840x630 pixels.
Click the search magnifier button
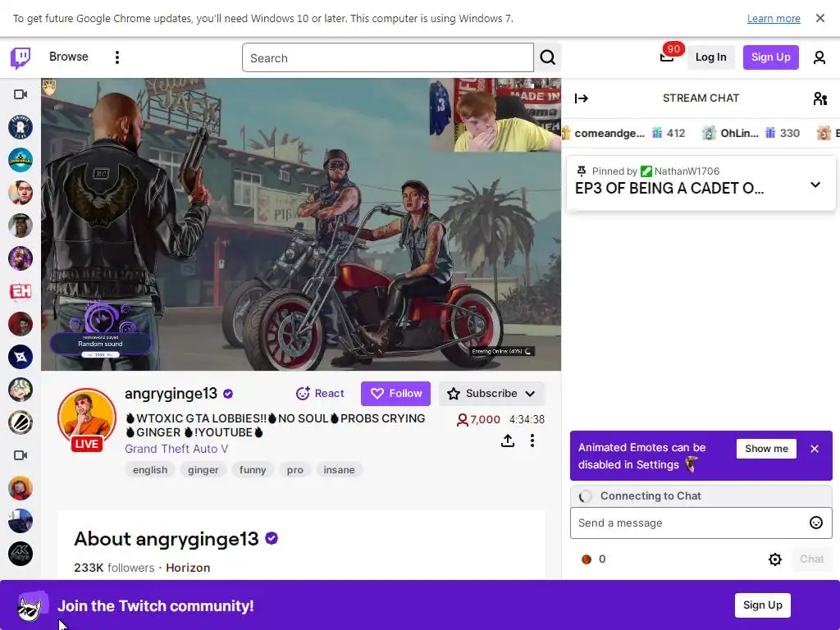coord(547,57)
